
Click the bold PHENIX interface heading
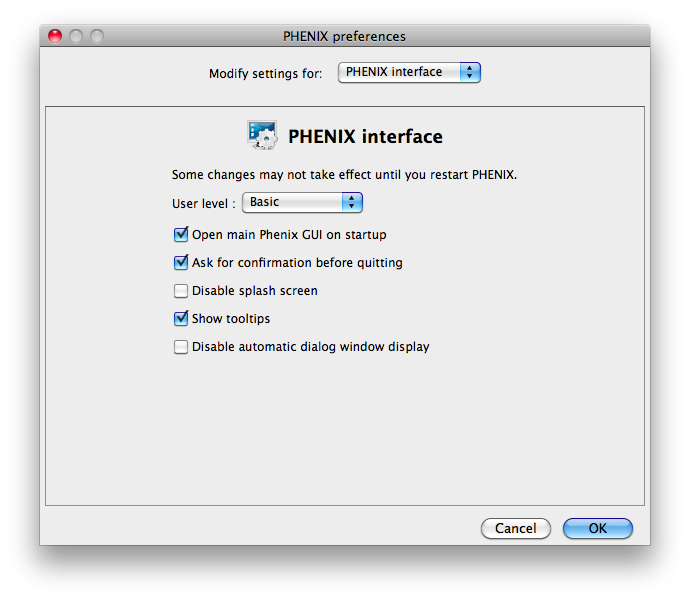365,137
